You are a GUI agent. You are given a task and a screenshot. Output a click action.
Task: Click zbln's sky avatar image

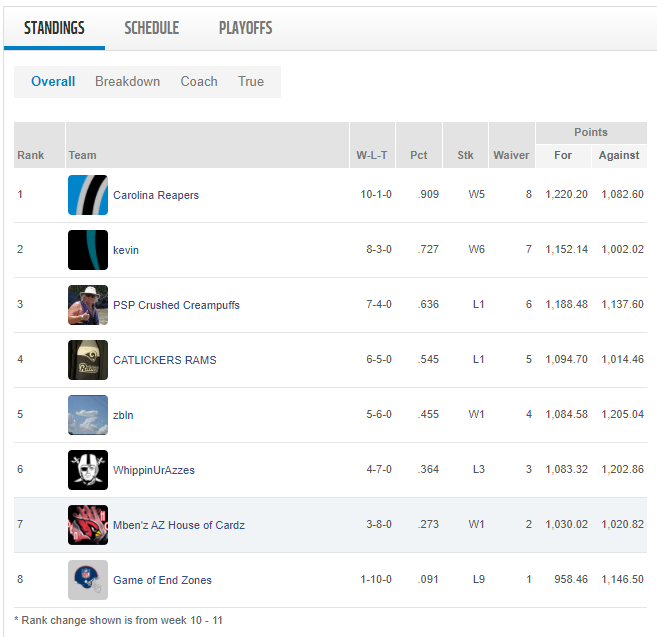(87, 415)
